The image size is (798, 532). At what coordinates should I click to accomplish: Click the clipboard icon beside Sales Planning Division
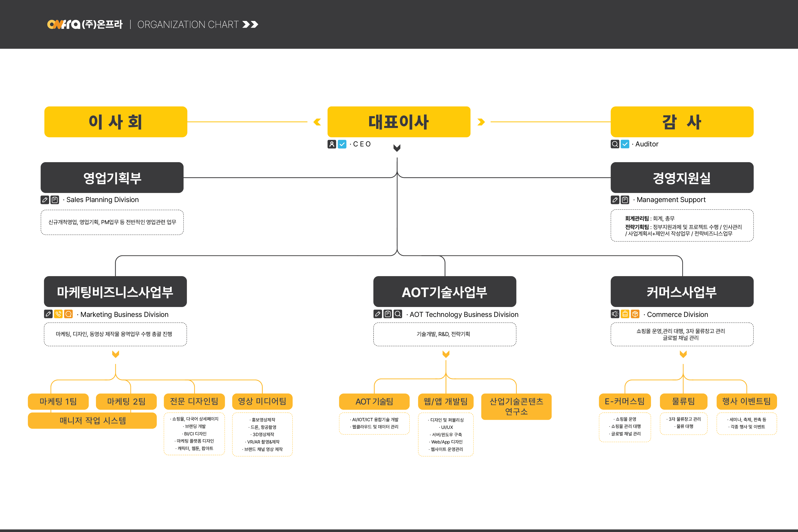(x=55, y=200)
